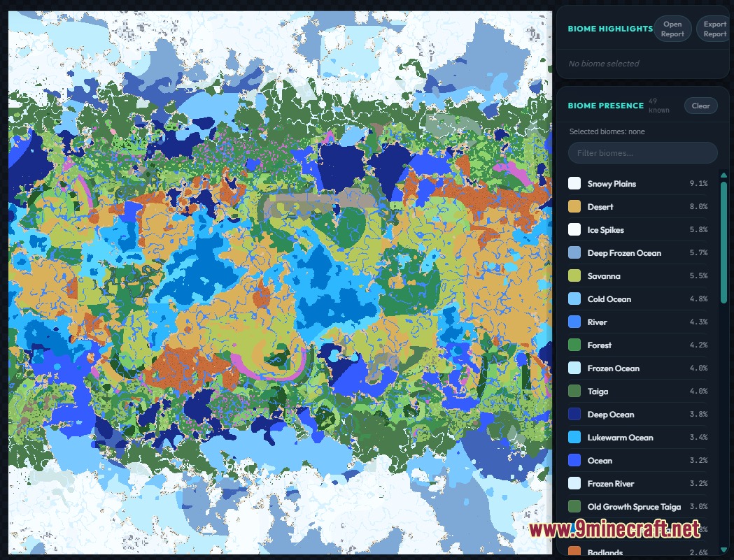Click the Biome Highlights heading
734x560 pixels.
[610, 29]
